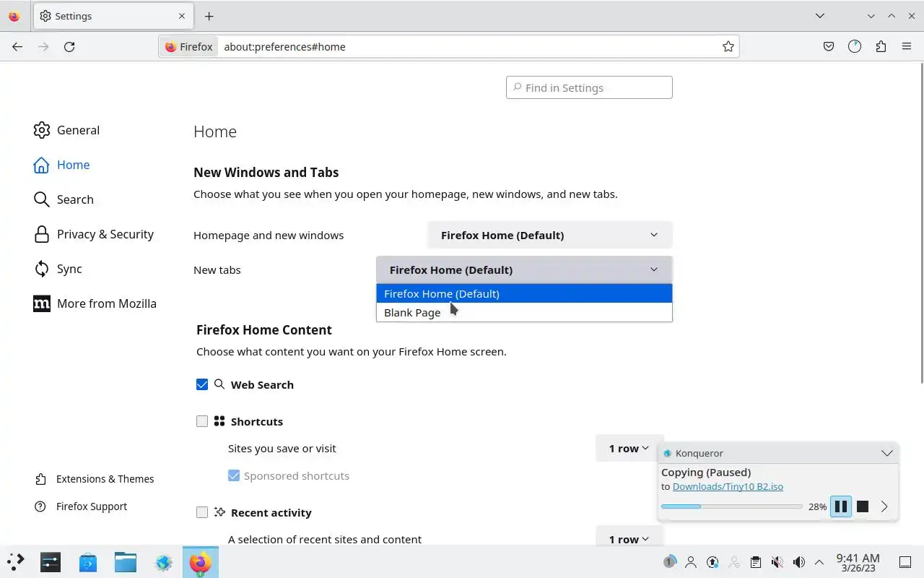Collapse the New tabs dropdown
924x578 pixels.
[524, 269]
